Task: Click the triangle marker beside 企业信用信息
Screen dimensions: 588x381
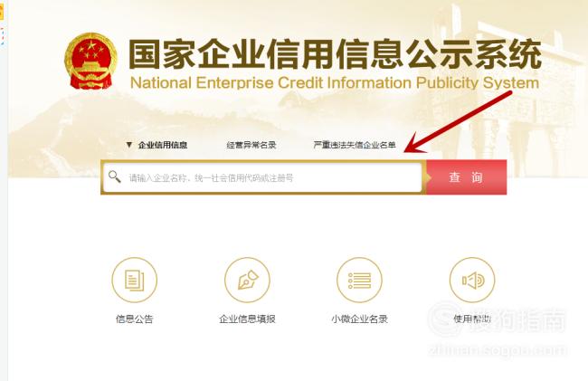Action: 129,145
